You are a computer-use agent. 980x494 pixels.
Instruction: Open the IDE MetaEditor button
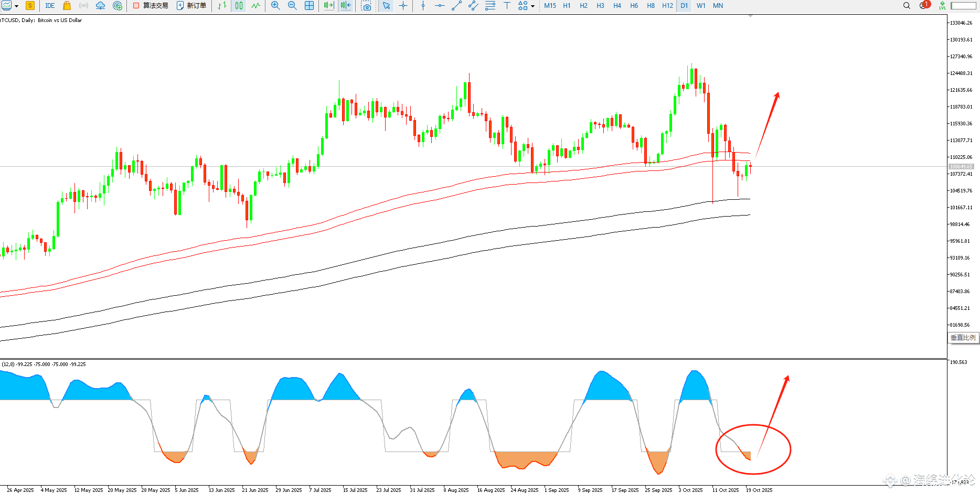[50, 6]
